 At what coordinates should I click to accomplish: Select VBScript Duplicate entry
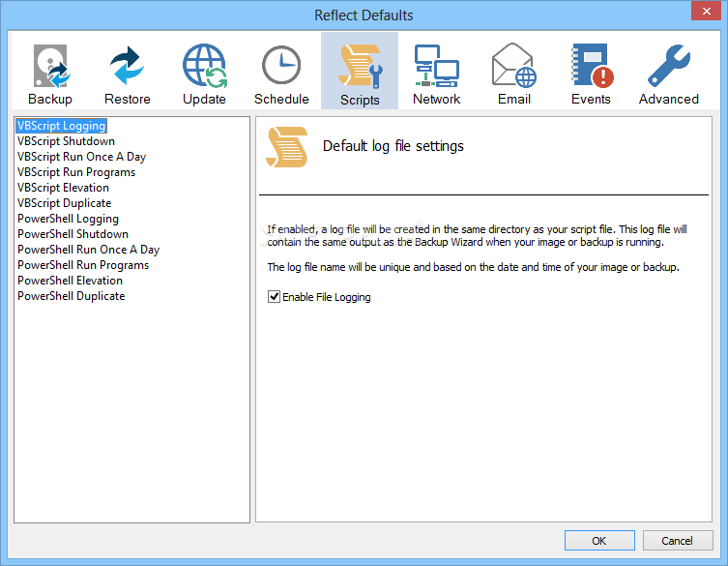pyautogui.click(x=64, y=203)
